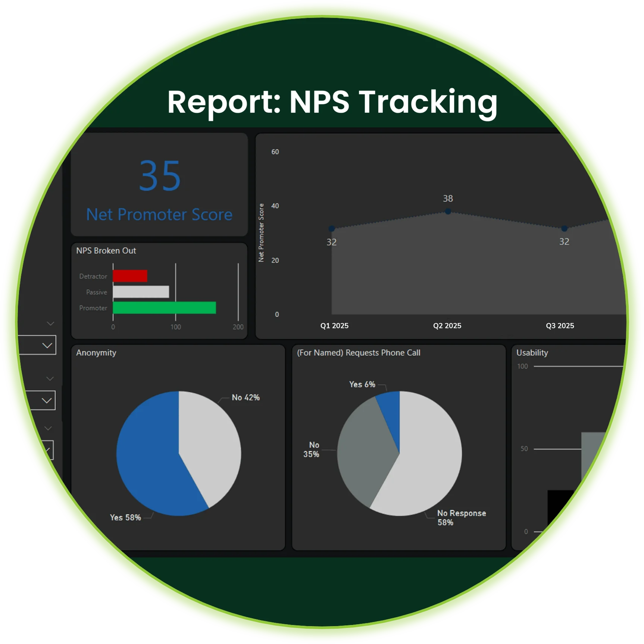Click the 60 tick label on the trend chart y-axis
The width and height of the screenshot is (644, 644).
[275, 152]
